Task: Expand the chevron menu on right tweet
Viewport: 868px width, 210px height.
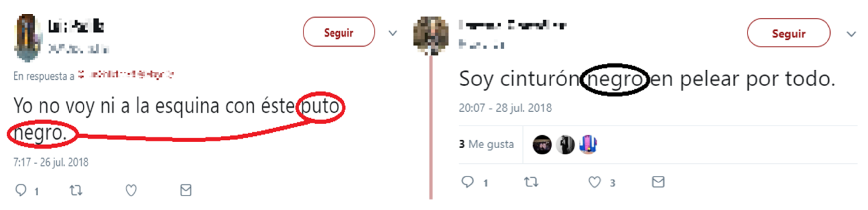Action: click(851, 34)
